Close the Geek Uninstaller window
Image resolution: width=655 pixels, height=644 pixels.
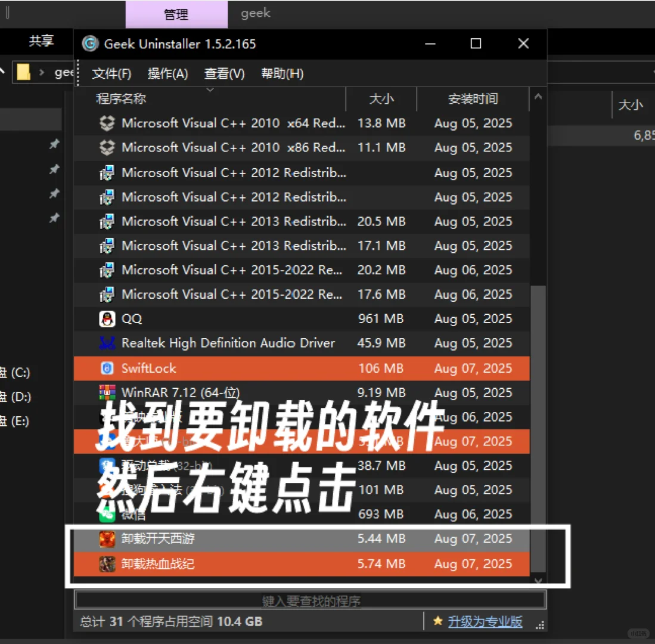point(523,44)
